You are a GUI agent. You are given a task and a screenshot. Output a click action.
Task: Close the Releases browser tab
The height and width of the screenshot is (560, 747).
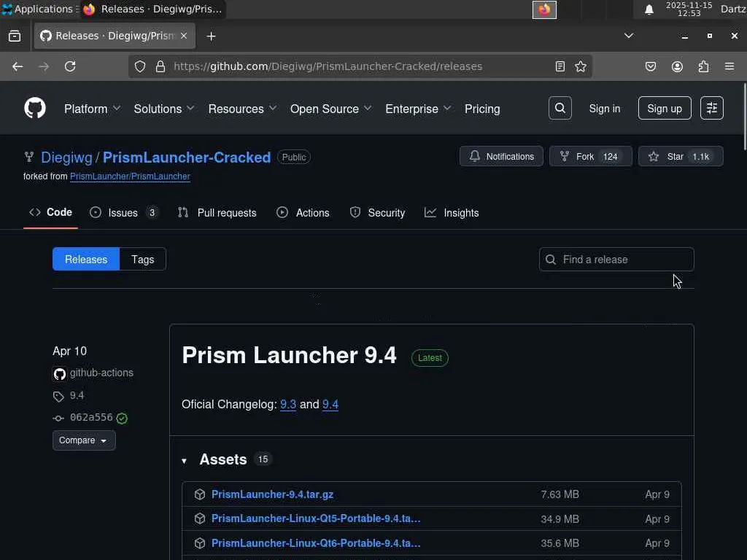[x=184, y=36]
